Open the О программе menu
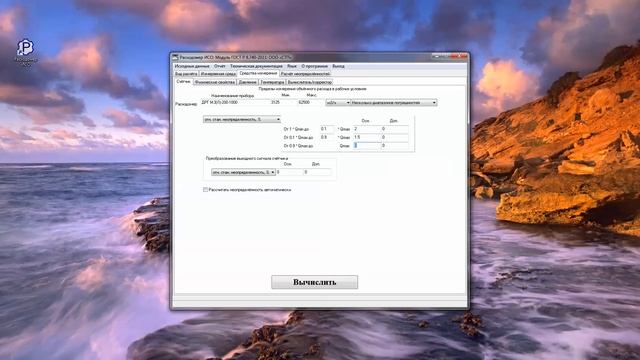Viewport: 640px width, 360px height. coord(314,66)
